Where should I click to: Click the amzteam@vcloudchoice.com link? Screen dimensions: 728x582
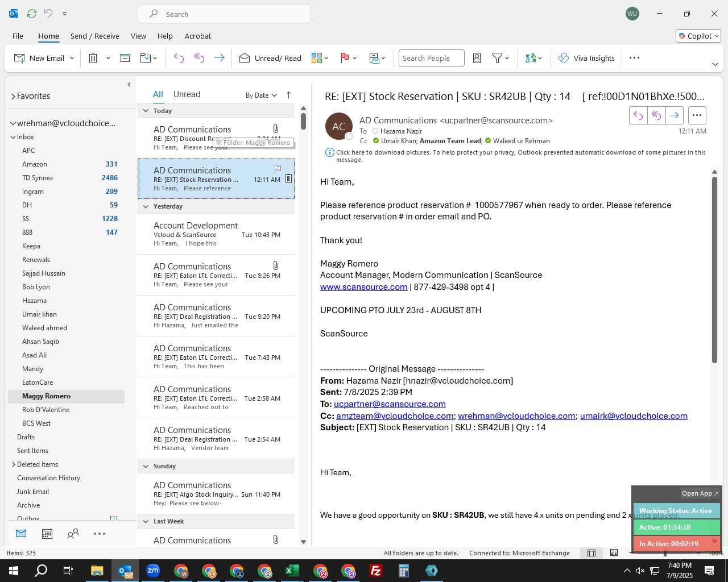[x=395, y=416]
